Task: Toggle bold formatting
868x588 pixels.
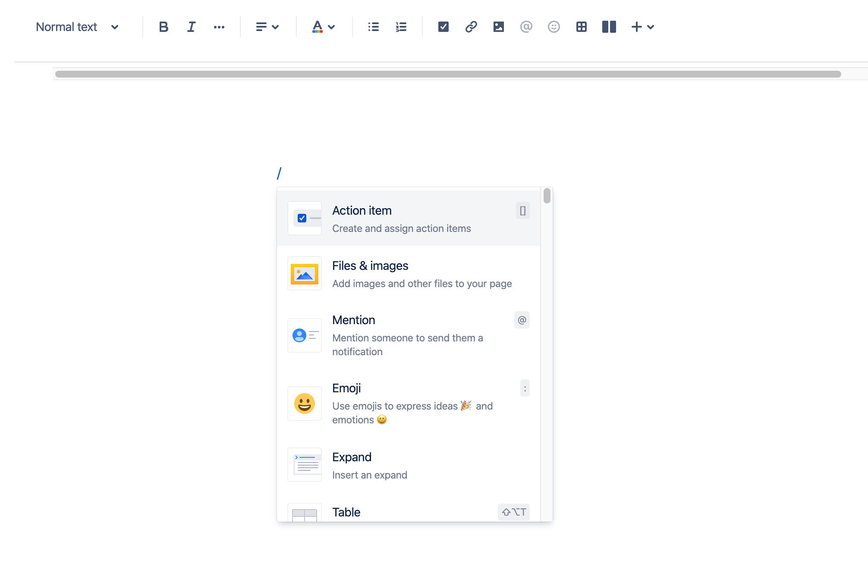Action: click(164, 27)
